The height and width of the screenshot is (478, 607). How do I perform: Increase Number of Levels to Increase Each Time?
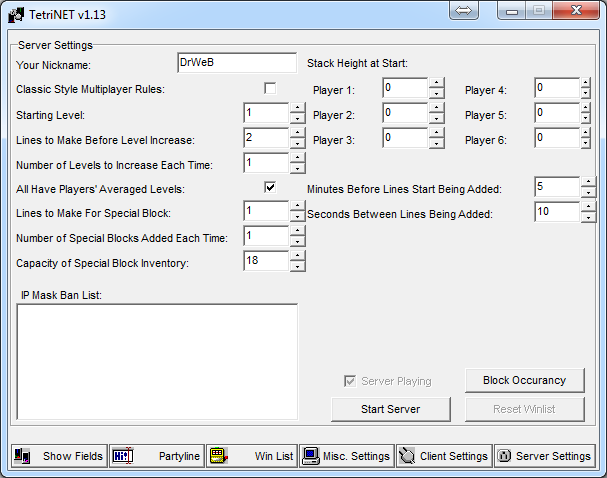pos(297,158)
